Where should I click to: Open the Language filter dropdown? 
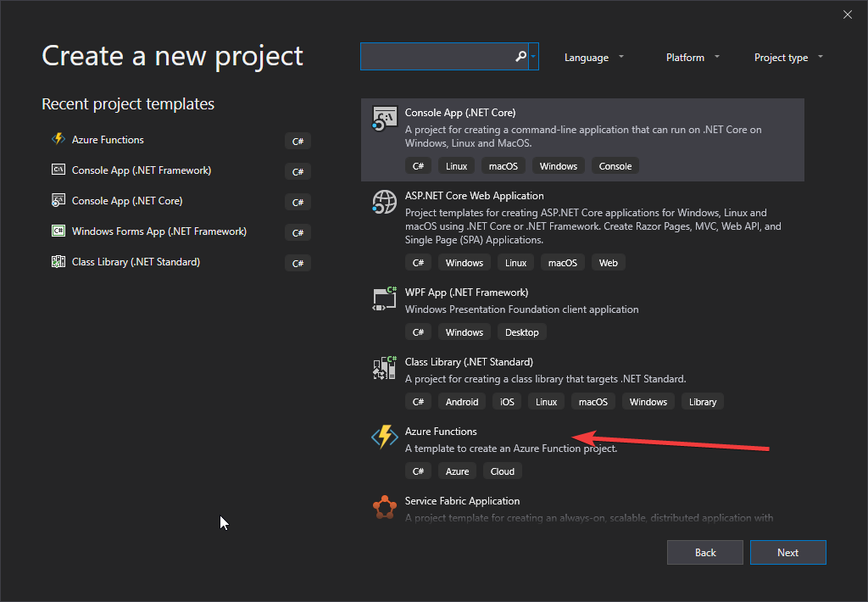pos(594,57)
